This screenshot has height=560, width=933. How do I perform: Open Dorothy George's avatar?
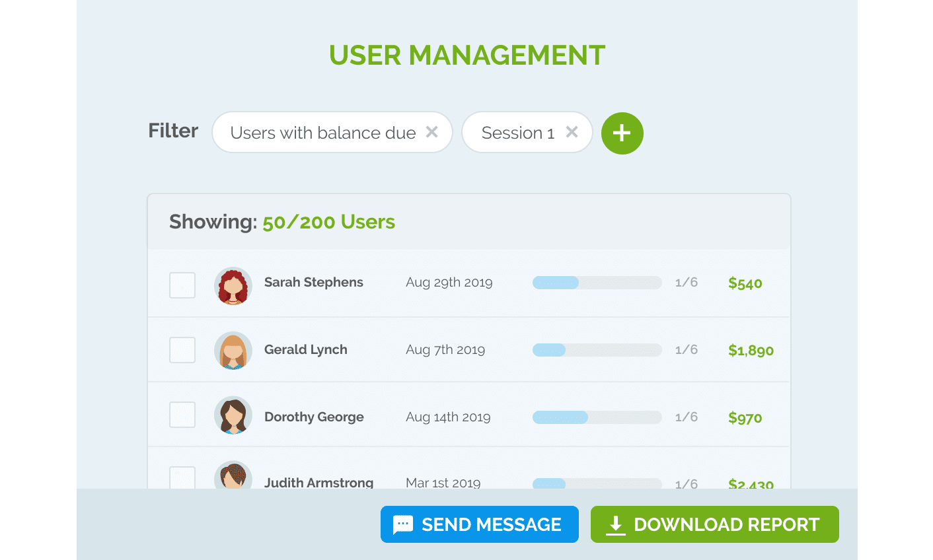(233, 415)
